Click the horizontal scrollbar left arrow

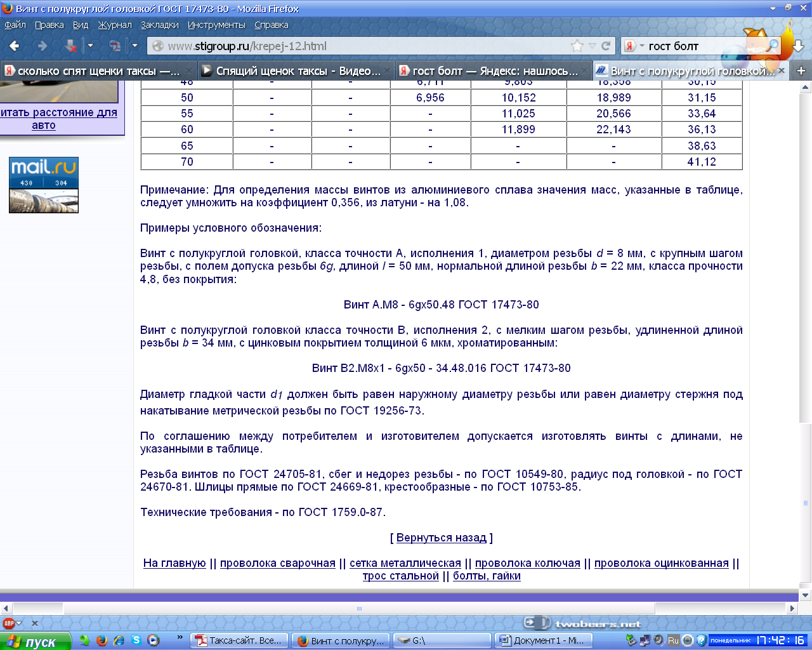coord(6,608)
